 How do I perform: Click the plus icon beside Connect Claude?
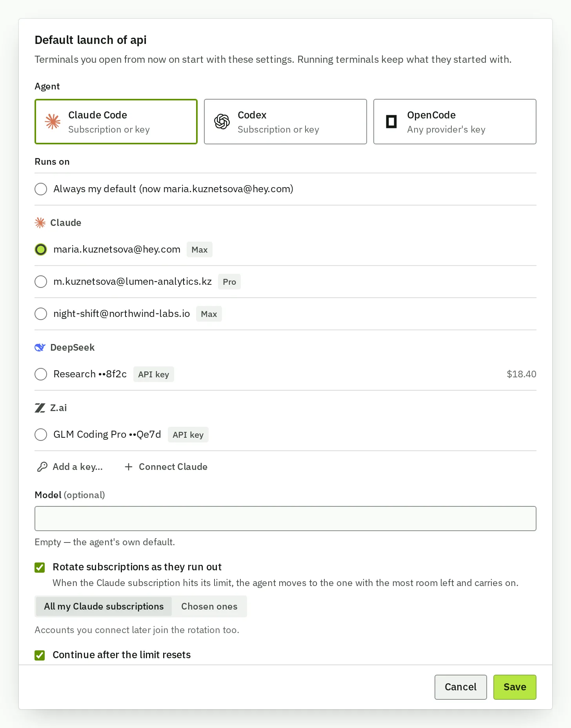128,467
